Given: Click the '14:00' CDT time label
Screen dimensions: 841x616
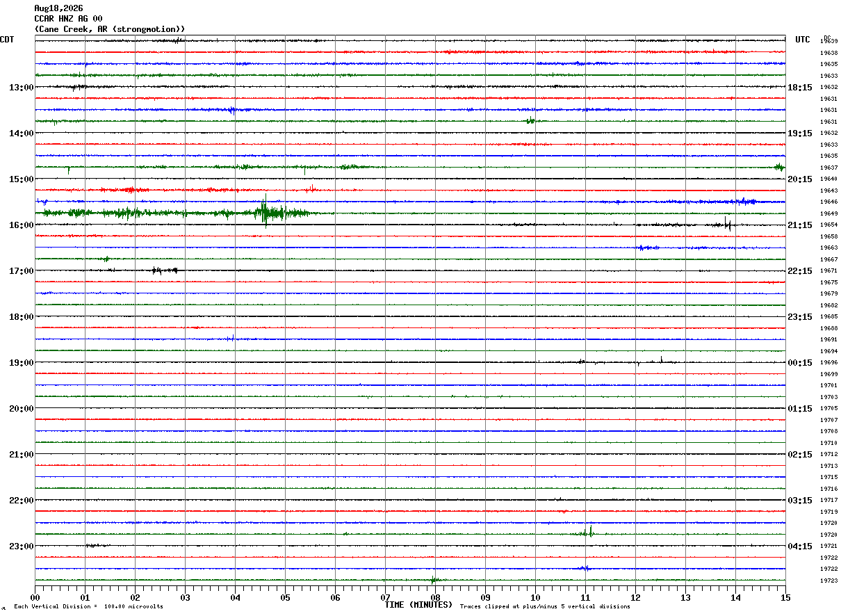Looking at the screenshot, I should 22,133.
